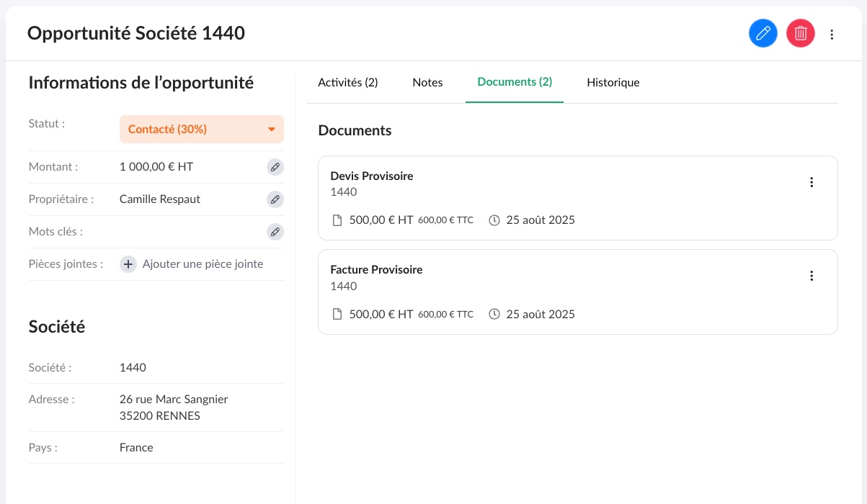Click the plus icon for pièce jointe
867x504 pixels.
point(128,264)
